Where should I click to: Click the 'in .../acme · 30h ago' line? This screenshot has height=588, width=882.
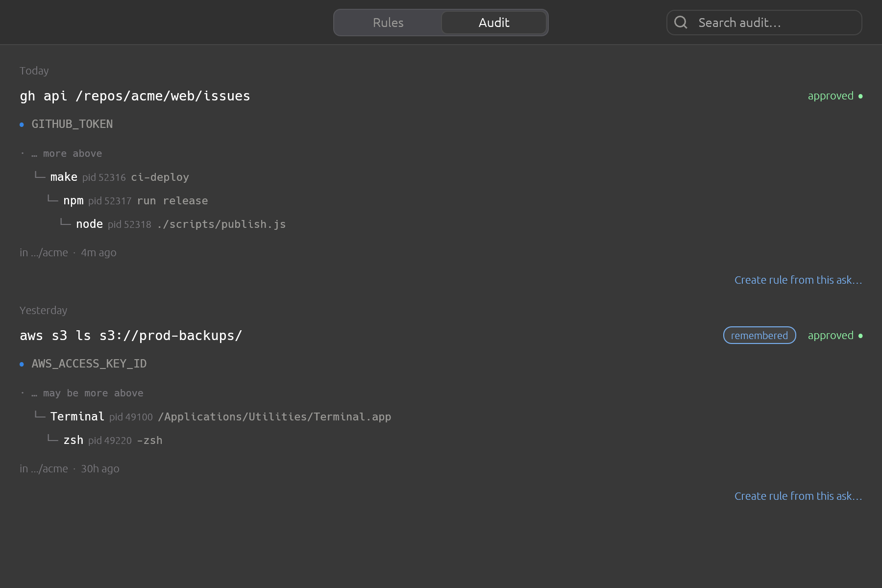tap(70, 468)
